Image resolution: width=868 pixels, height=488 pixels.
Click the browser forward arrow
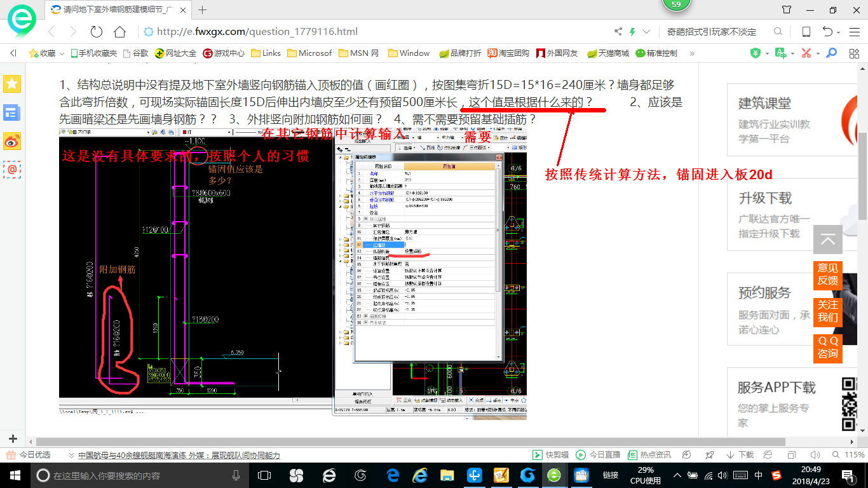pyautogui.click(x=73, y=32)
